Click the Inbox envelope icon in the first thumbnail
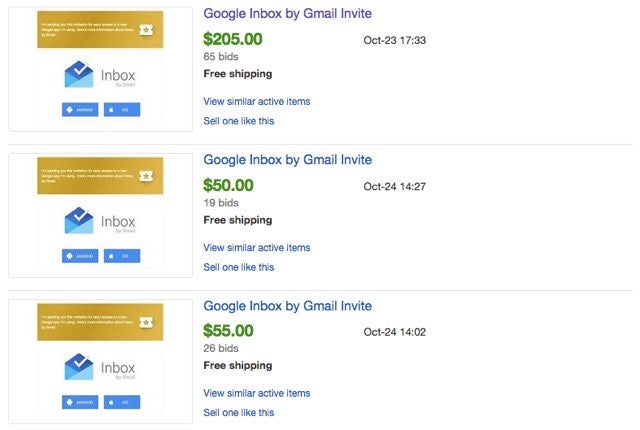The height and width of the screenshot is (430, 640). 79,74
